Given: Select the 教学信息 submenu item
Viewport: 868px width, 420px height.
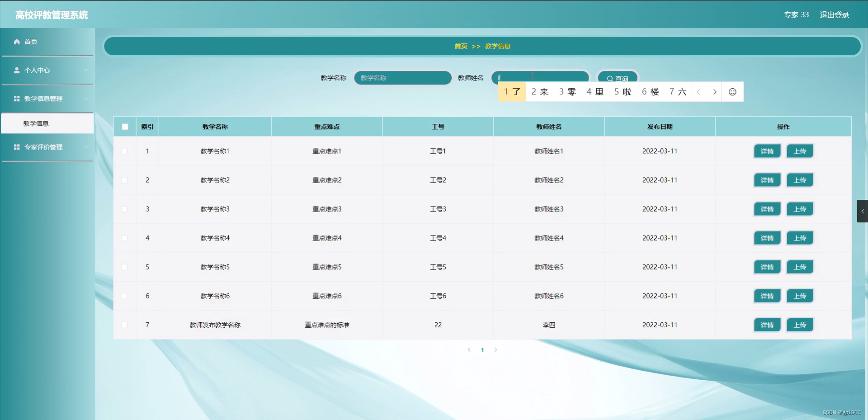Looking at the screenshot, I should 37,123.
